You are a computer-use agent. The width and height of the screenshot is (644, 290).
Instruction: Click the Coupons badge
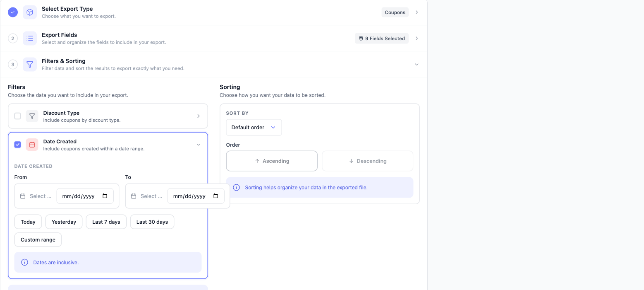[x=395, y=12]
